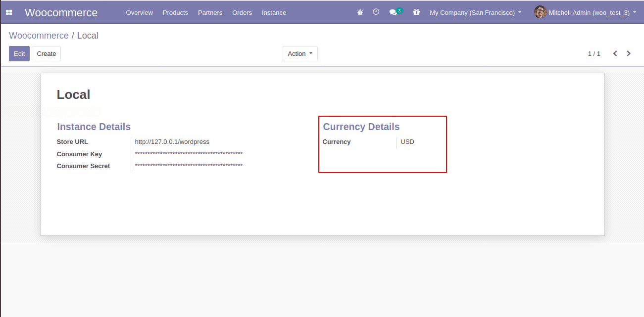Click the Consumer Secret masked value
The width and height of the screenshot is (644, 317).
pos(189,166)
